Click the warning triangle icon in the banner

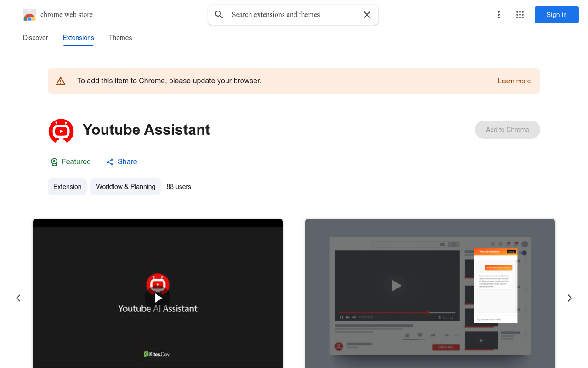pyautogui.click(x=61, y=81)
